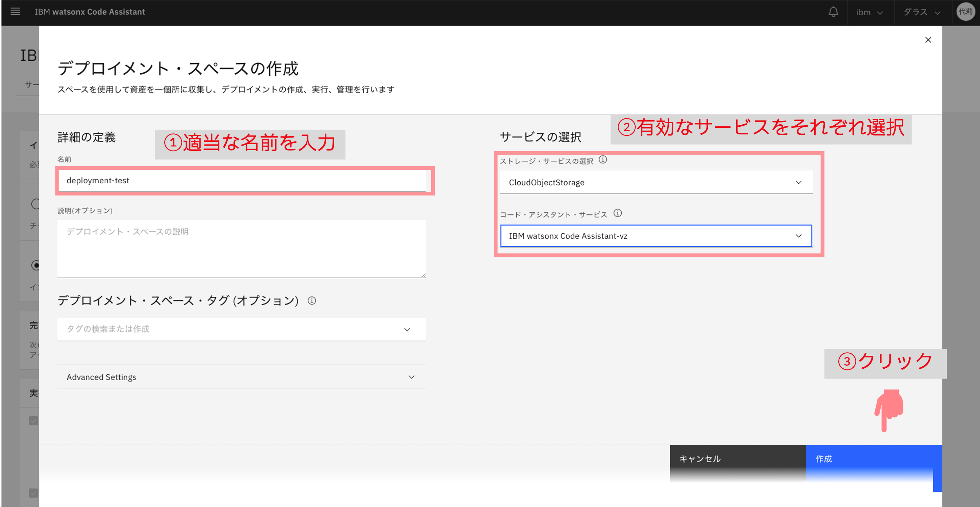This screenshot has height=507, width=980.
Task: Click the description text area
Action: tap(241, 249)
